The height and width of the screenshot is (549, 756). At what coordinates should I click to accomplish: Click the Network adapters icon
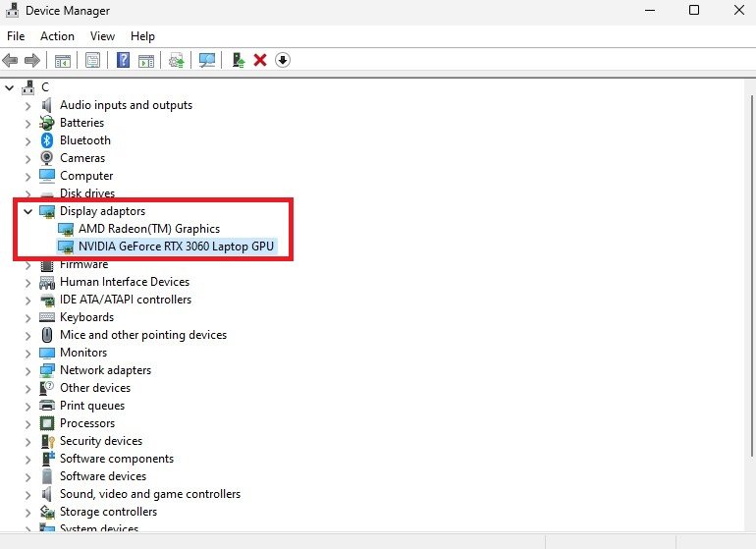pyautogui.click(x=47, y=370)
